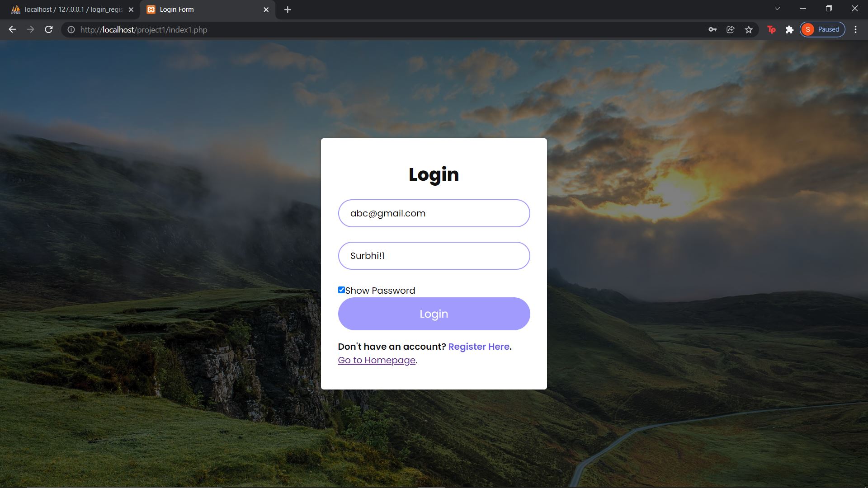Image resolution: width=868 pixels, height=488 pixels.
Task: Uncheck the Show Password checkbox
Action: pyautogui.click(x=341, y=290)
